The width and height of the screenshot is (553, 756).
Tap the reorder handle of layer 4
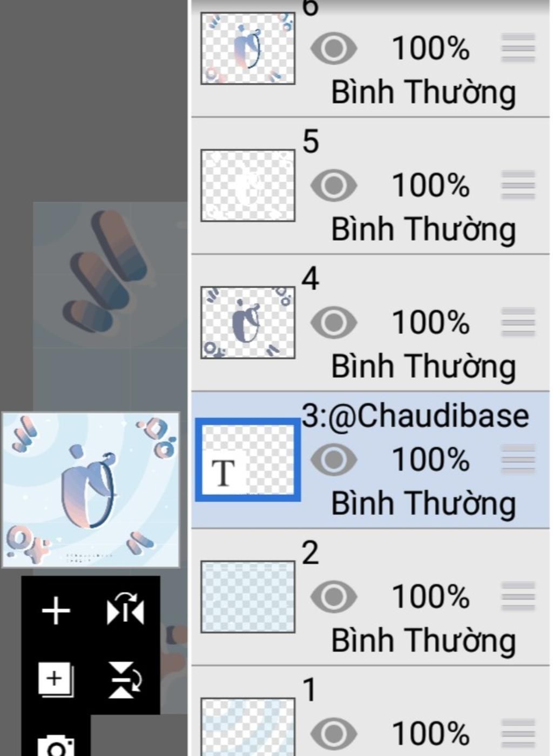click(x=518, y=322)
